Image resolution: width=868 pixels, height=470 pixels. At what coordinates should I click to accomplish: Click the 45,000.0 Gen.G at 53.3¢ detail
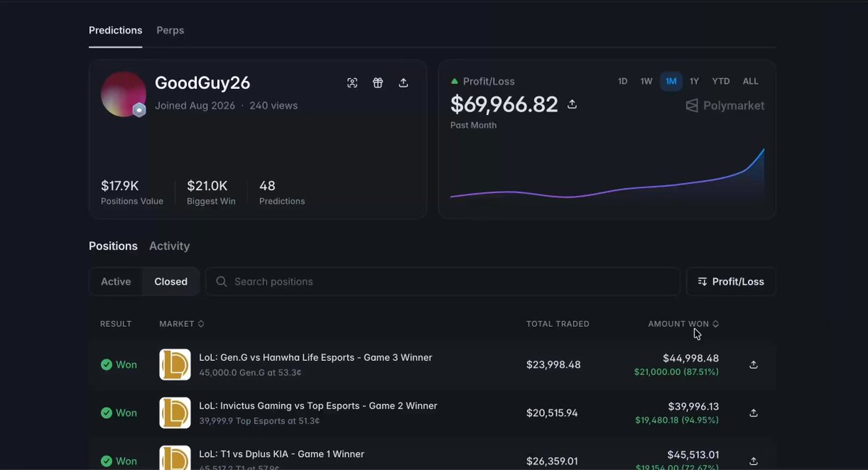pyautogui.click(x=250, y=372)
